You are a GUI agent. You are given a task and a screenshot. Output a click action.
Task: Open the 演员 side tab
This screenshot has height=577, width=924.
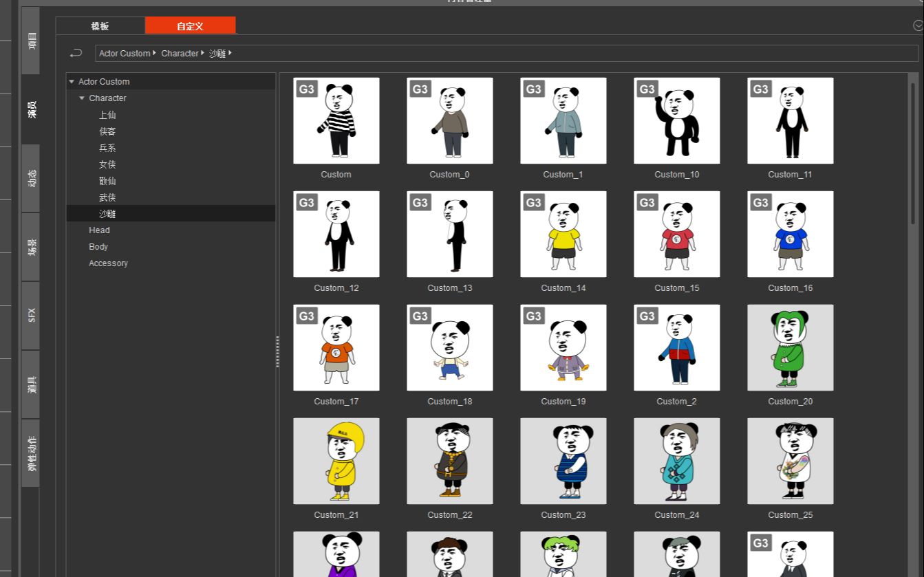tap(31, 109)
